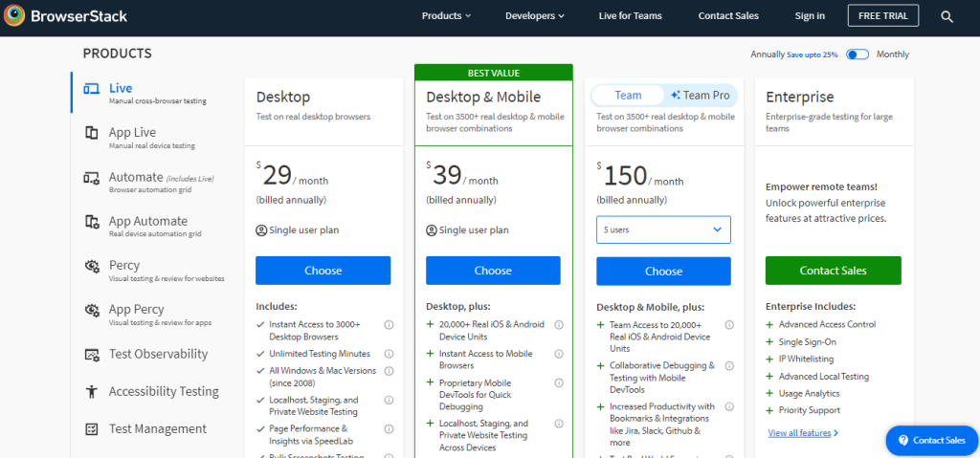
Task: Select Test Management in products sidebar
Action: coord(158,429)
